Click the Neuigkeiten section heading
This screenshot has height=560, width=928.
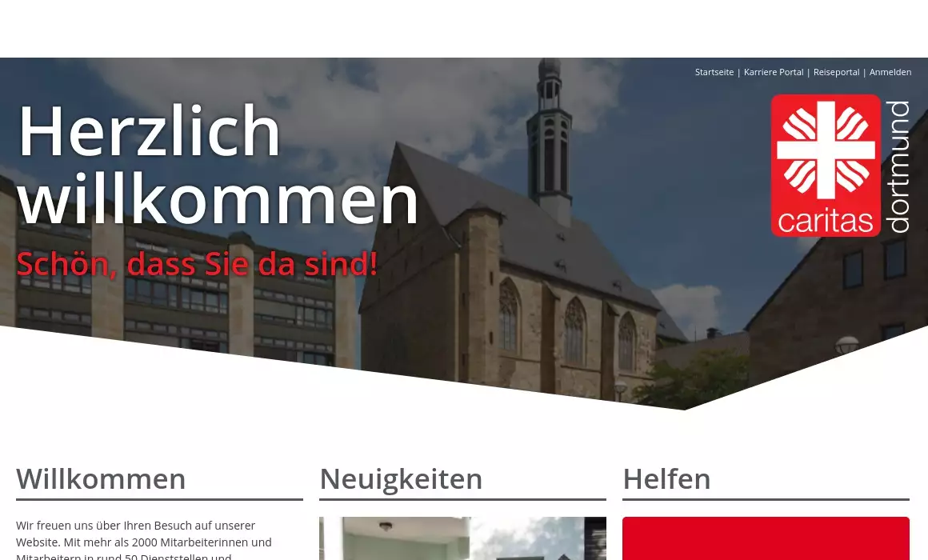pyautogui.click(x=401, y=478)
